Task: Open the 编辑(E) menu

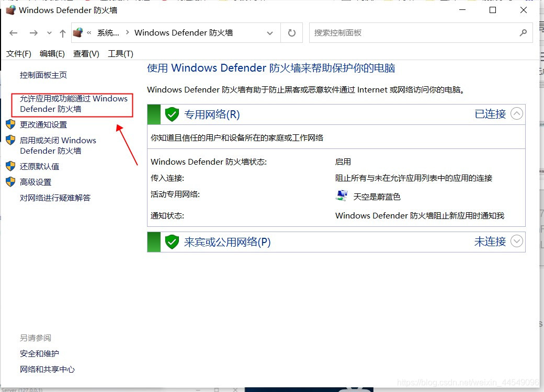Action: coord(52,54)
